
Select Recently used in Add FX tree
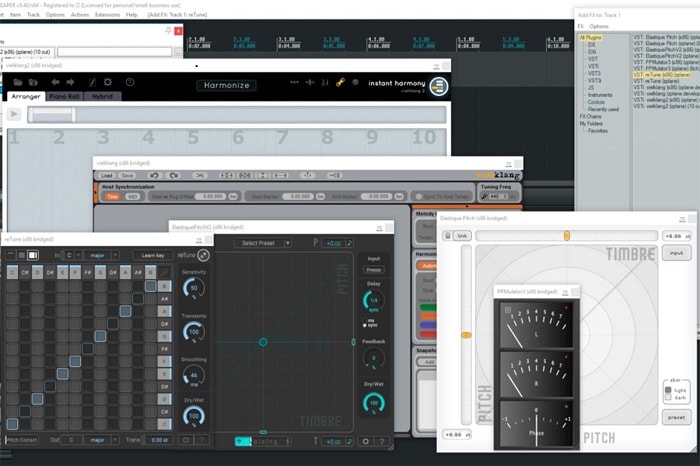click(603, 109)
